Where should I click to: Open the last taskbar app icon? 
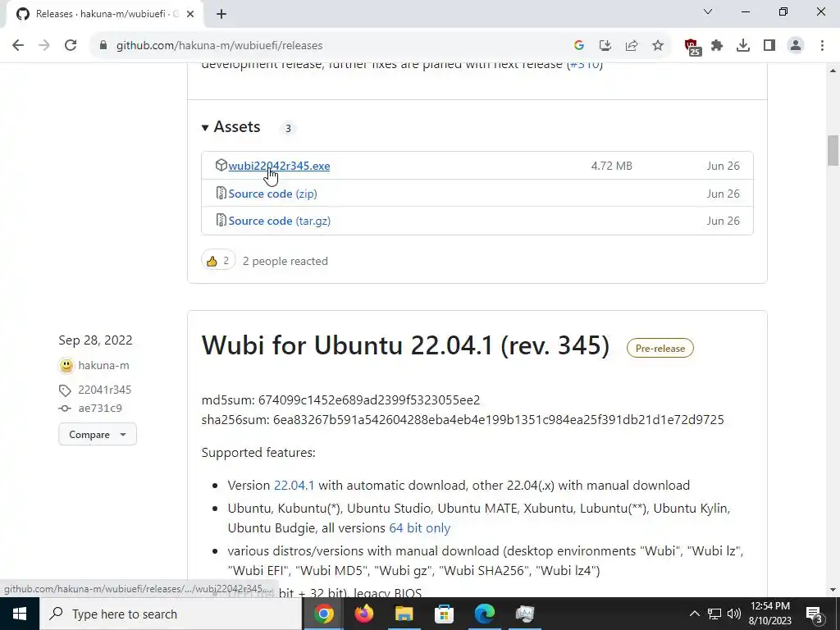(x=525, y=614)
